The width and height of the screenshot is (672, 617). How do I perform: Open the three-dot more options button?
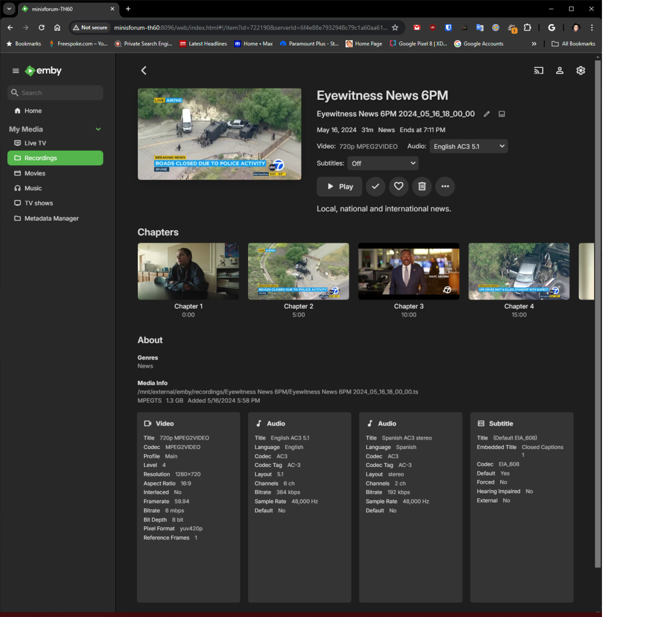click(x=445, y=186)
